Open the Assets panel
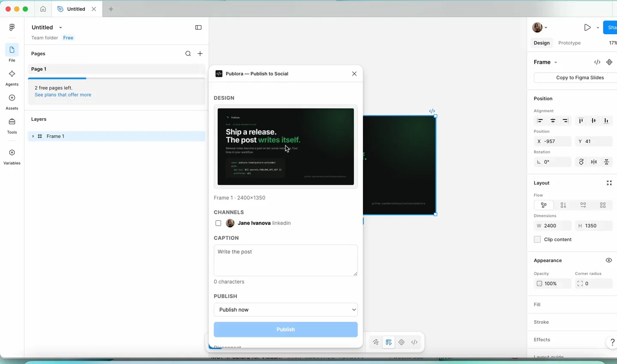The image size is (617, 364). click(x=12, y=101)
